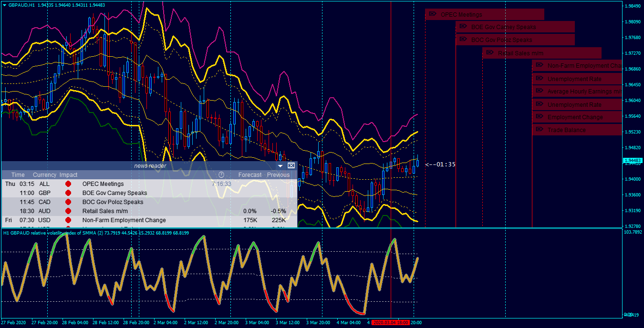644x328 pixels.
Task: Click the relative volatility index indicator label
Action: tap(96, 233)
